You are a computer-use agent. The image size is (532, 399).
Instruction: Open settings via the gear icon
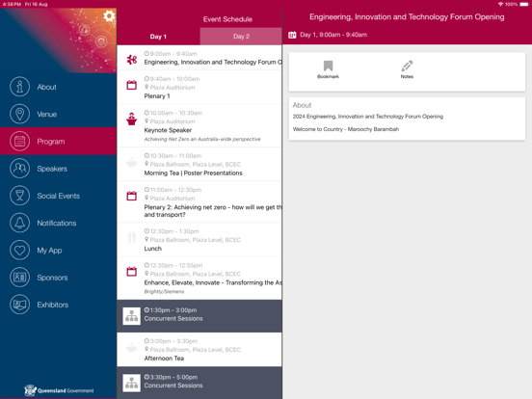[x=109, y=16]
